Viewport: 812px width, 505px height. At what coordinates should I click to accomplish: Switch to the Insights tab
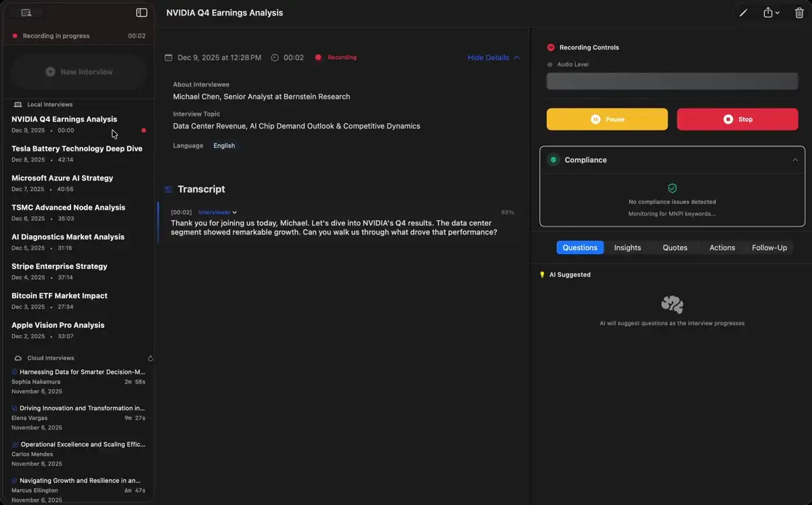[x=627, y=248]
